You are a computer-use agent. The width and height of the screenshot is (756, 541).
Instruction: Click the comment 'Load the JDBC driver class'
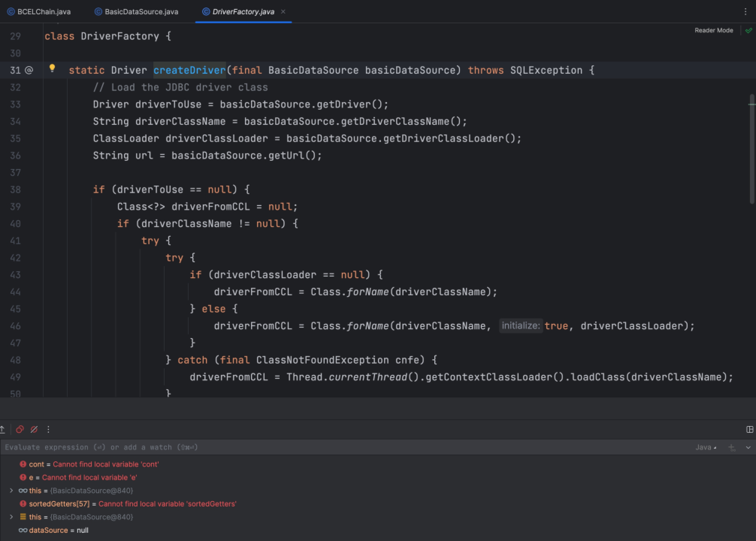point(189,88)
